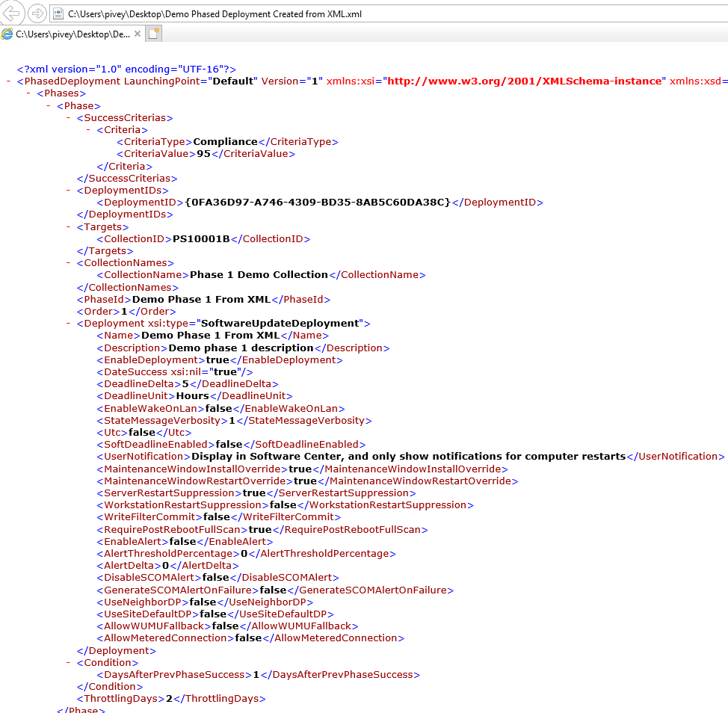Click 'SoftwareUpdateDeployment' type attribute value
This screenshot has width=728, height=713.
[280, 324]
